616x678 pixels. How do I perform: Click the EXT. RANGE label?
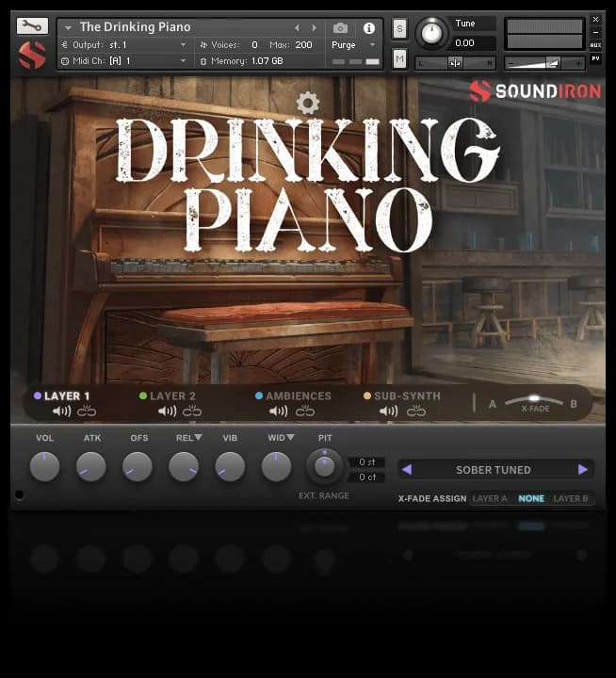324,495
